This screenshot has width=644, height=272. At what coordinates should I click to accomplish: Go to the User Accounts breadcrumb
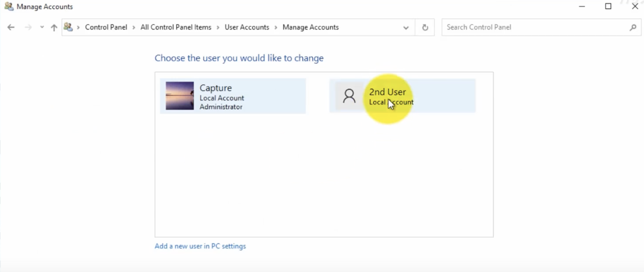pyautogui.click(x=247, y=28)
